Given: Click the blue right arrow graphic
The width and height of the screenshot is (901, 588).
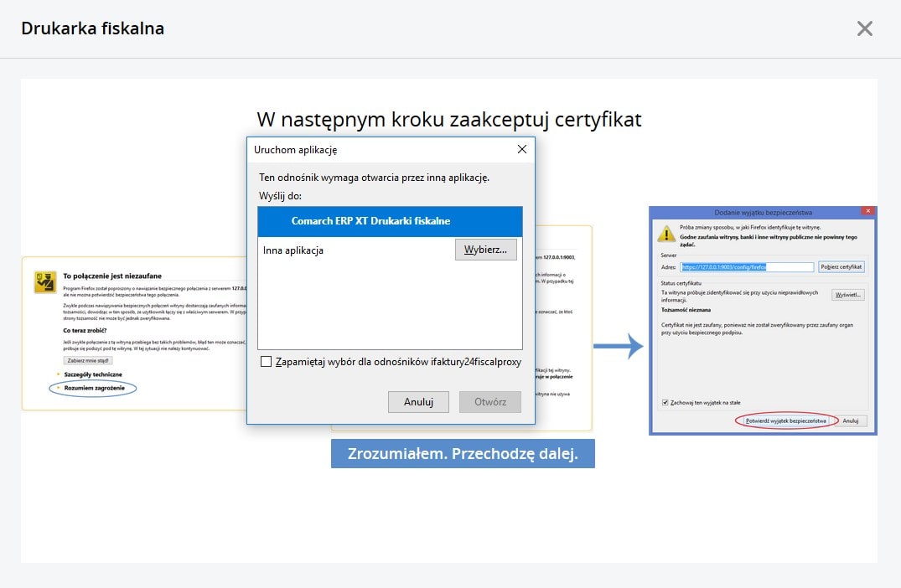Looking at the screenshot, I should pyautogui.click(x=618, y=347).
